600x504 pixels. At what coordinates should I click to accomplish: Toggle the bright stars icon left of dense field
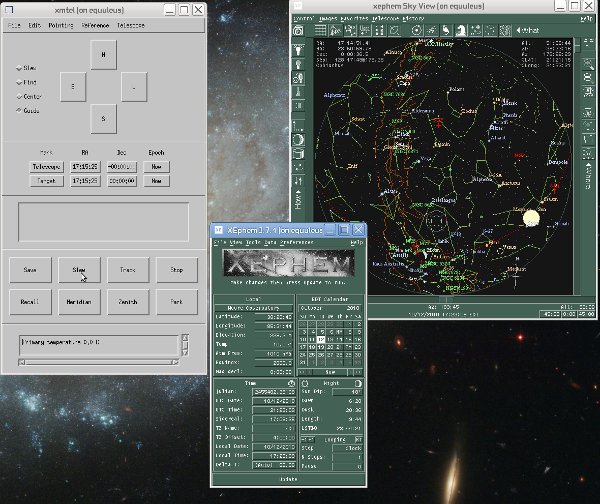click(491, 30)
